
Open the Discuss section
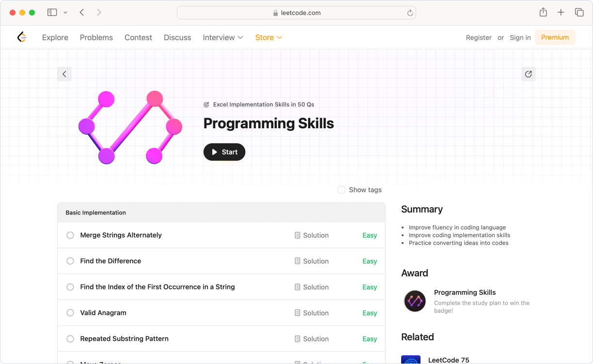pos(177,37)
